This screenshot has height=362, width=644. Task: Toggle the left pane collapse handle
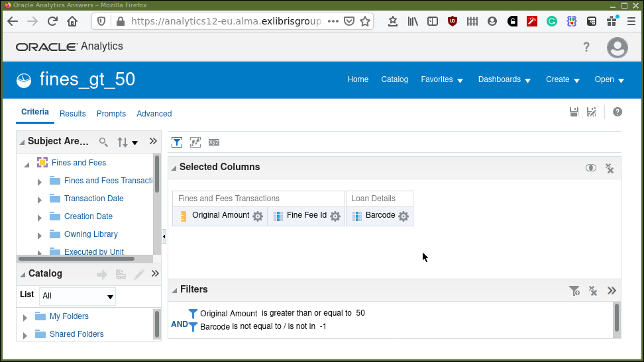tap(164, 236)
